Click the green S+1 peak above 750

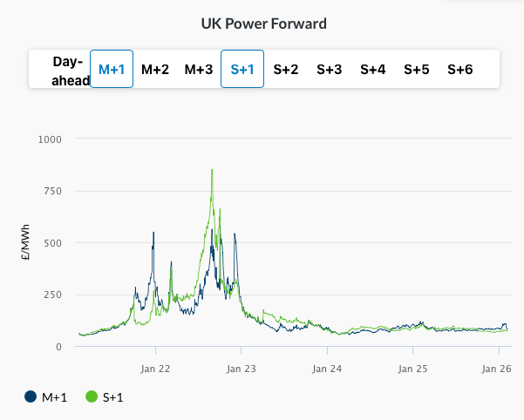tap(212, 171)
